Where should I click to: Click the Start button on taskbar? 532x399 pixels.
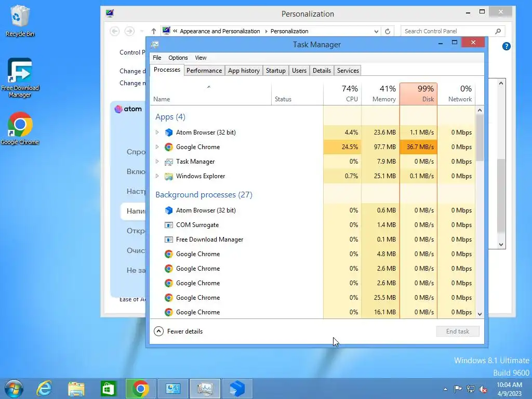pyautogui.click(x=14, y=389)
